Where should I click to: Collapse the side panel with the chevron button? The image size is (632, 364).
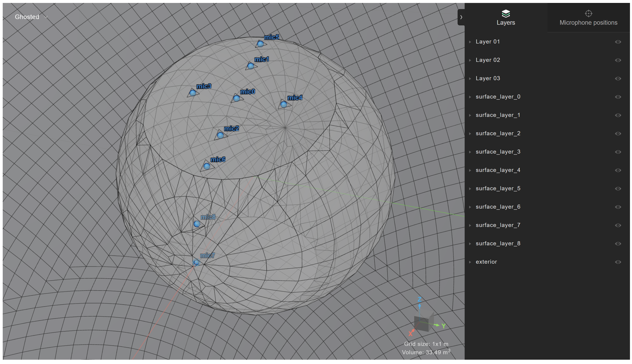tap(461, 17)
